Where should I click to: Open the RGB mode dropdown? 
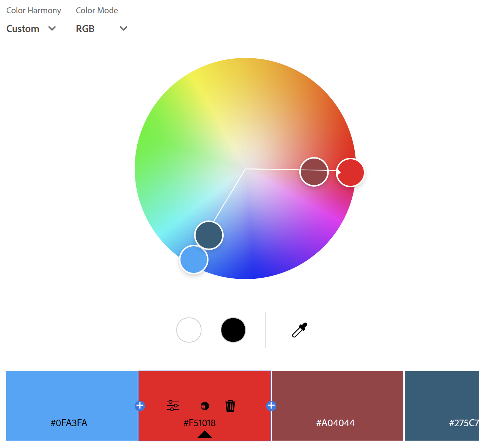coord(102,29)
